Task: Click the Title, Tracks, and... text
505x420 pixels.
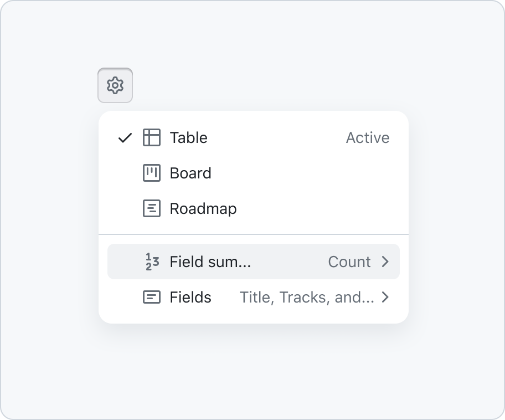Action: pos(307,297)
